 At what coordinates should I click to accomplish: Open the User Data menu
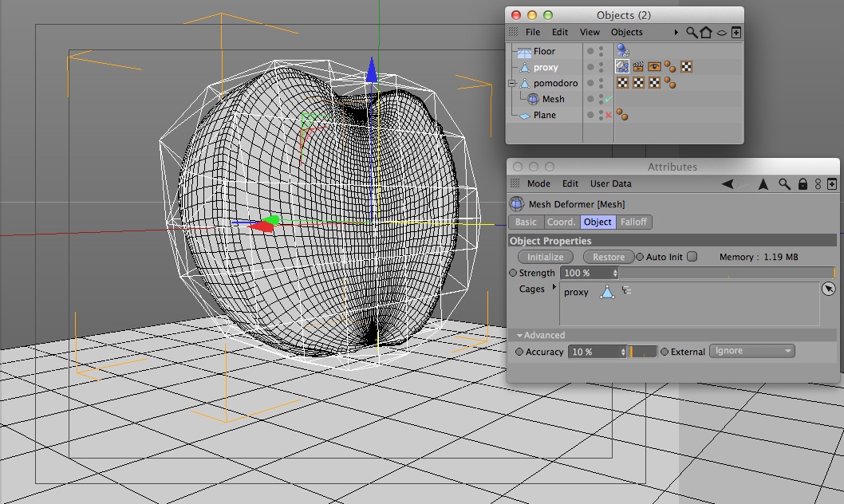click(x=610, y=183)
